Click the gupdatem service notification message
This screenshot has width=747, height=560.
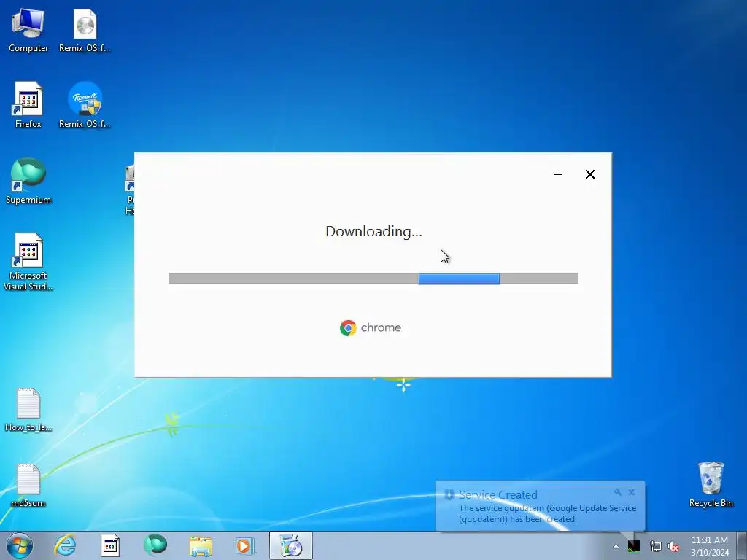tap(547, 514)
